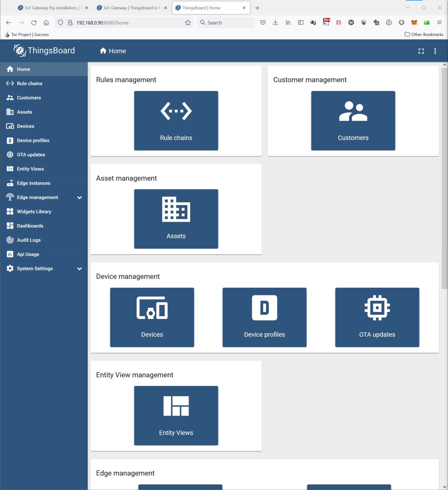Go to OTA updates in sidebar
This screenshot has width=448, height=490.
(31, 155)
